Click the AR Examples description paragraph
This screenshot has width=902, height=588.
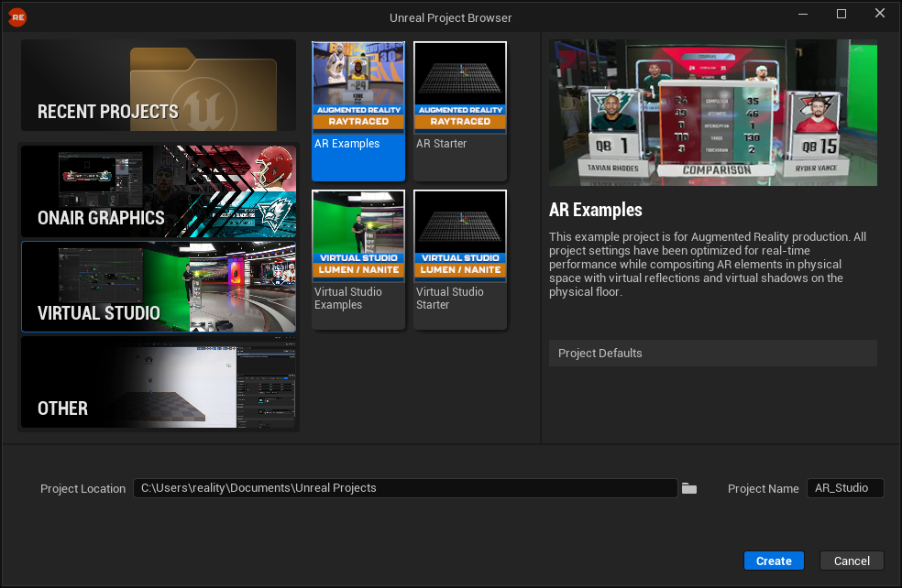point(708,265)
